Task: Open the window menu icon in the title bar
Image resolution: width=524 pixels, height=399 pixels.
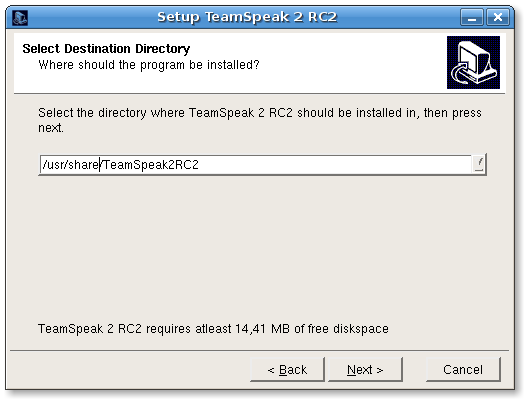Action: tap(20, 17)
